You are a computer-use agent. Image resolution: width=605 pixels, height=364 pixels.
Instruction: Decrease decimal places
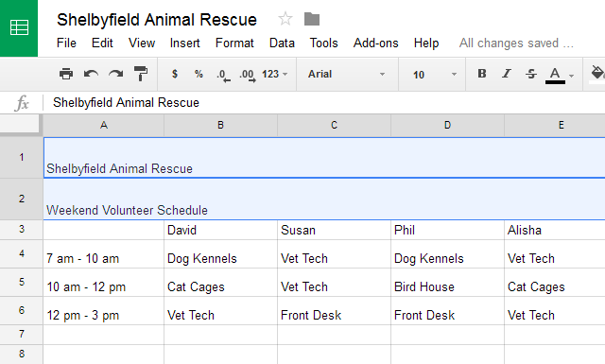[223, 75]
